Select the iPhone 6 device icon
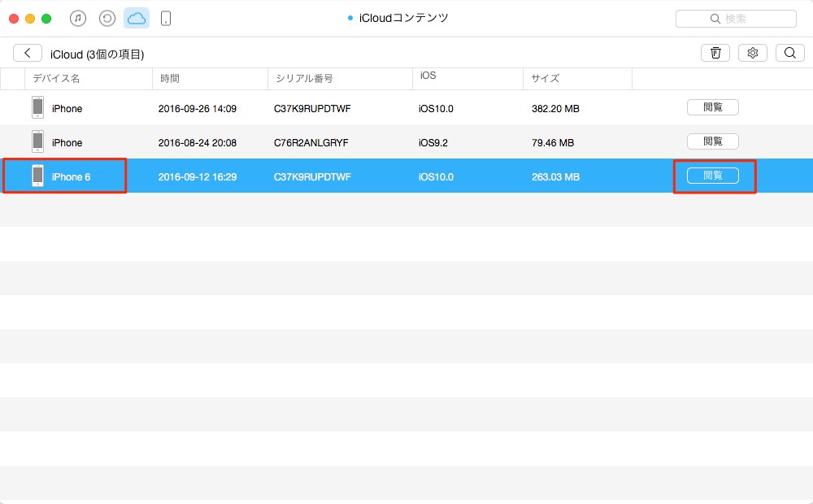Screen dimensions: 813x504 click(38, 176)
